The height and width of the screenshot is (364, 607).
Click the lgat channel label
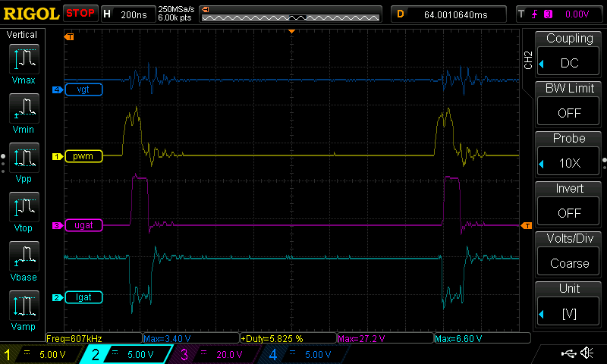coord(83,297)
